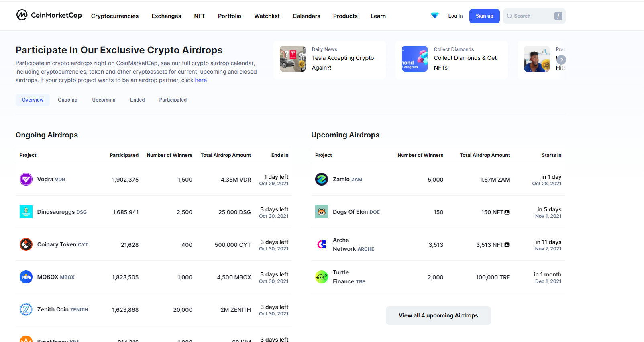This screenshot has width=644, height=342.
Task: Click the Dinosaureggs token icon
Action: click(x=26, y=212)
